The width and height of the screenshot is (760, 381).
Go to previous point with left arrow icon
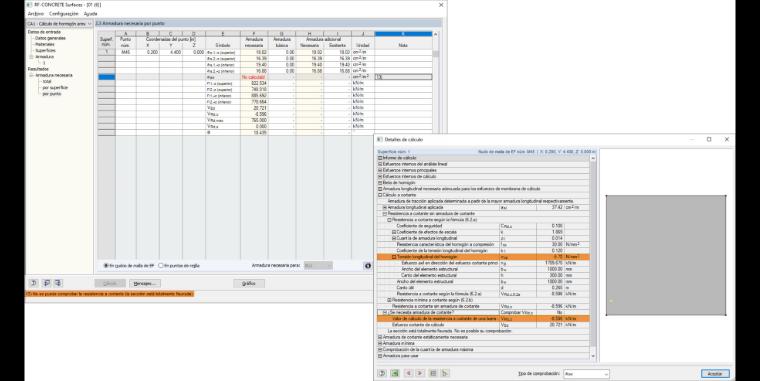tap(409, 373)
